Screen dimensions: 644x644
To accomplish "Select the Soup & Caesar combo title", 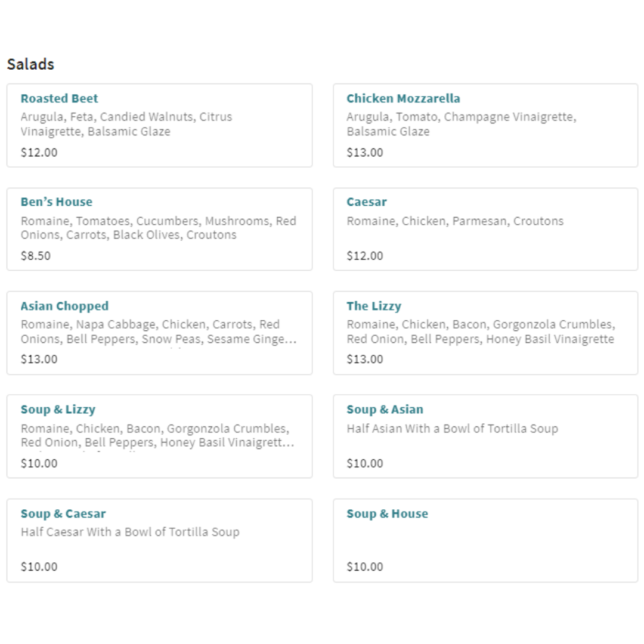I will [63, 514].
